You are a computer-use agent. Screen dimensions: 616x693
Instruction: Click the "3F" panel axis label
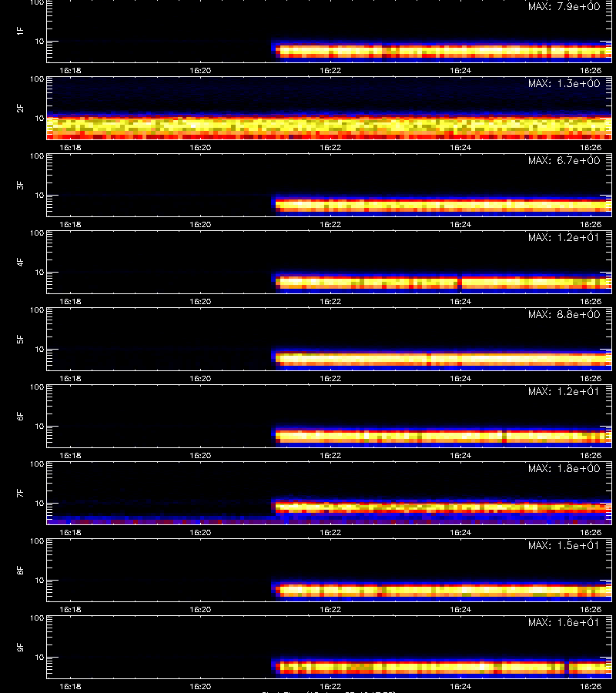(20, 185)
